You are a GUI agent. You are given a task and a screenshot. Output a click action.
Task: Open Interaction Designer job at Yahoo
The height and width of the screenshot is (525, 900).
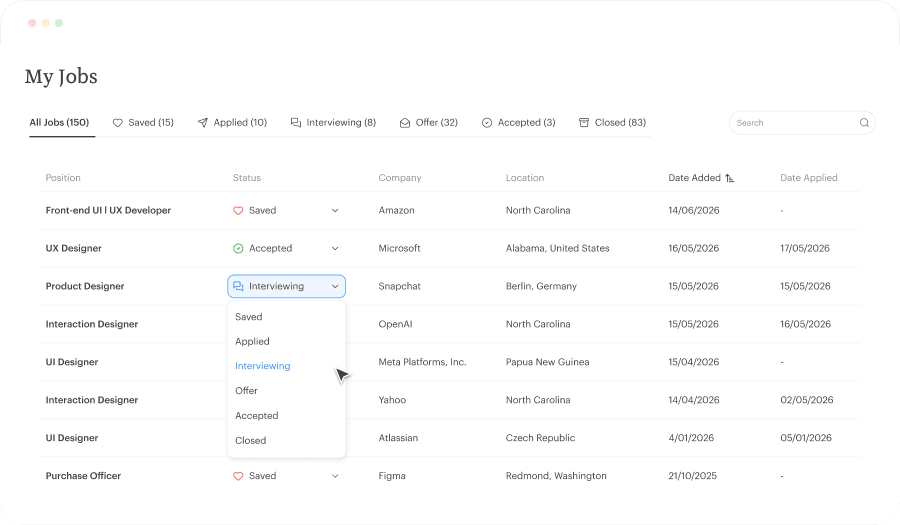pyautogui.click(x=92, y=400)
